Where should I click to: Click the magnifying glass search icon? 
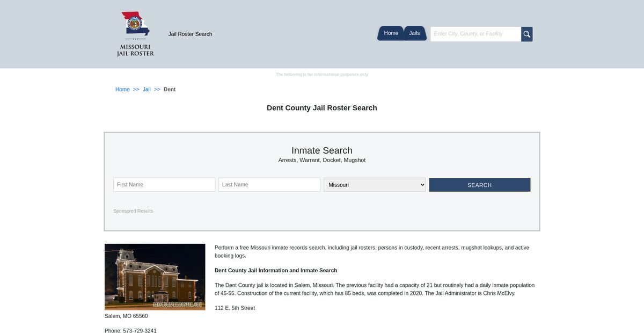[527, 34]
